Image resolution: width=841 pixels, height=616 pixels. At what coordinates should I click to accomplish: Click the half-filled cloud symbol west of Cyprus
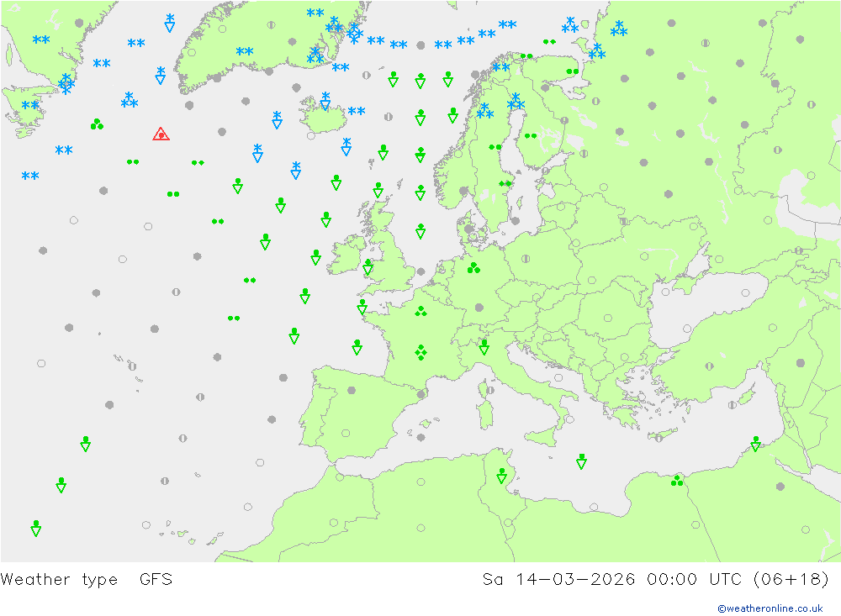[733, 405]
